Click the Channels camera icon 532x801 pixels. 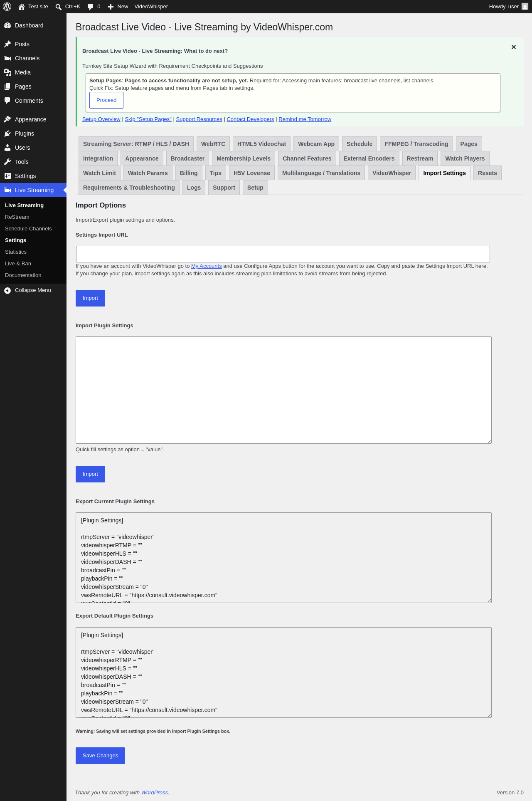coord(7,58)
